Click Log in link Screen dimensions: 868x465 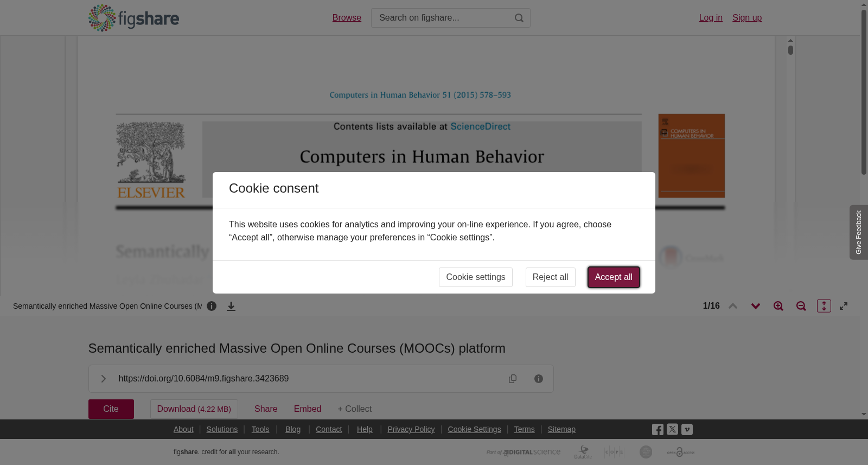[x=711, y=18]
